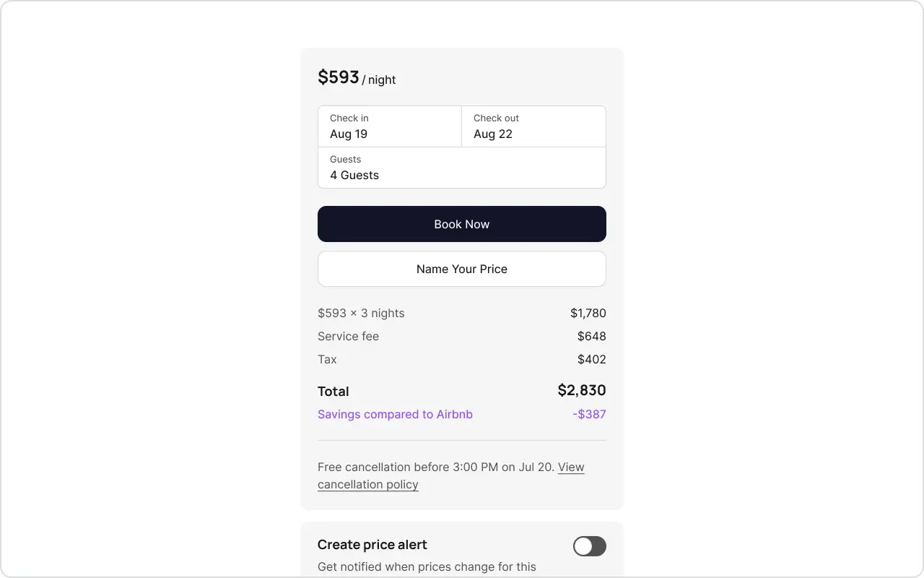Click the $593 per night price heading
The image size is (924, 578).
tap(339, 77)
